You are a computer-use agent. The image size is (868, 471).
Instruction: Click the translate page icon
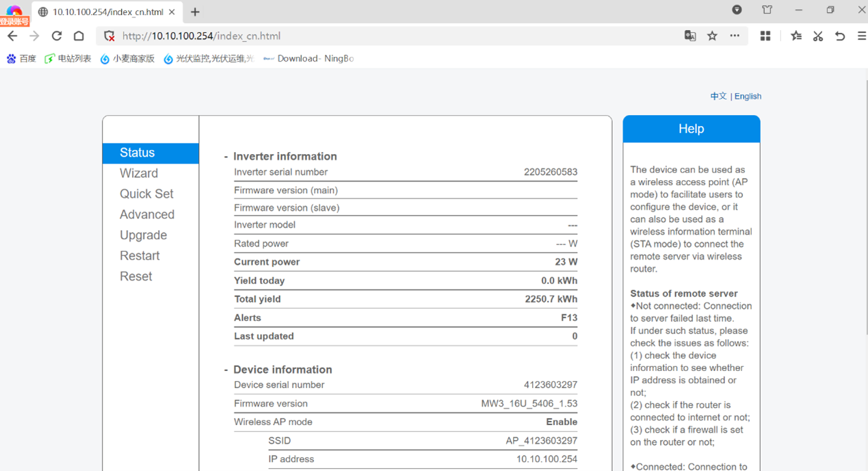(690, 36)
